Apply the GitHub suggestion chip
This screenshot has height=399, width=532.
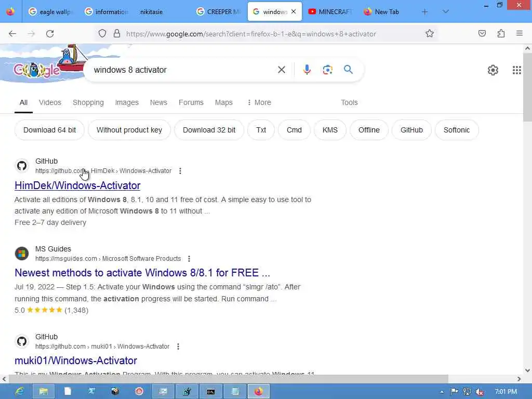[411, 130]
